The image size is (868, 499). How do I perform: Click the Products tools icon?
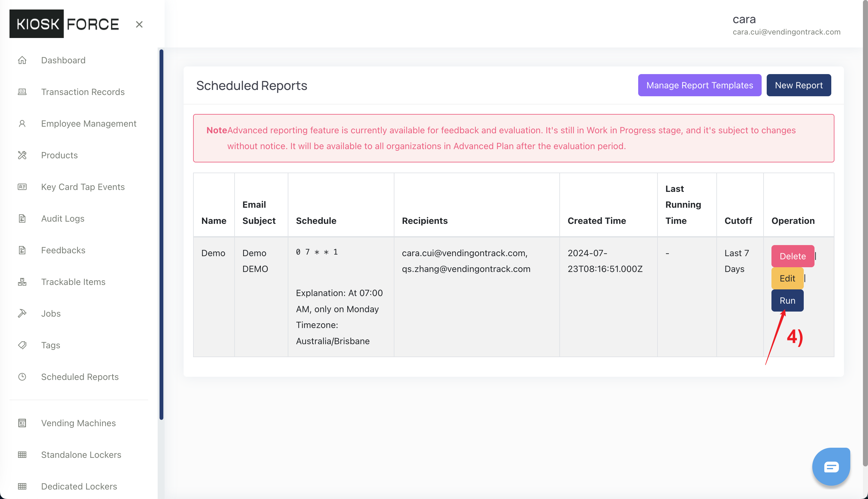22,155
